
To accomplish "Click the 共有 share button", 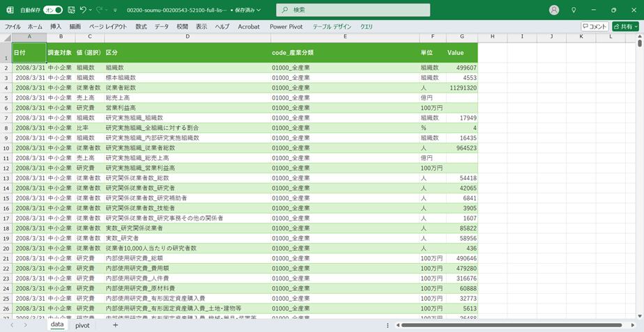I will click(x=625, y=26).
